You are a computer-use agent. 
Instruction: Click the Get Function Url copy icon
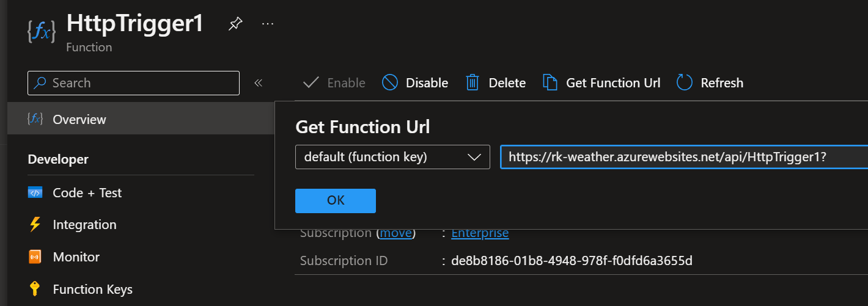[x=550, y=82]
